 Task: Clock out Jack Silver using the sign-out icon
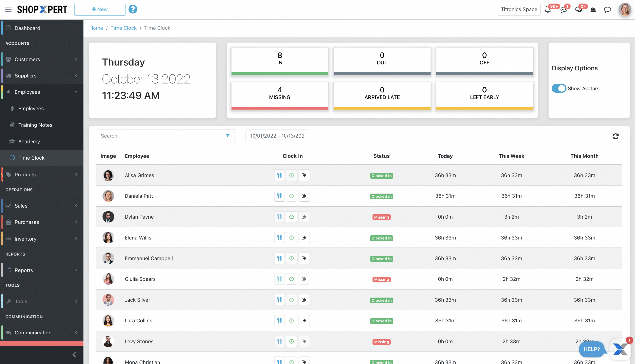[x=304, y=300]
